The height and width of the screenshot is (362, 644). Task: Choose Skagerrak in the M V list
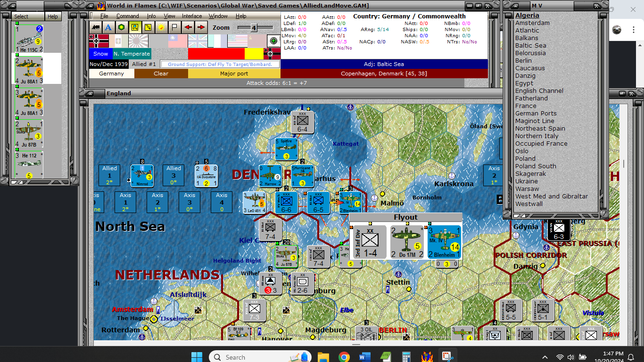click(x=531, y=173)
